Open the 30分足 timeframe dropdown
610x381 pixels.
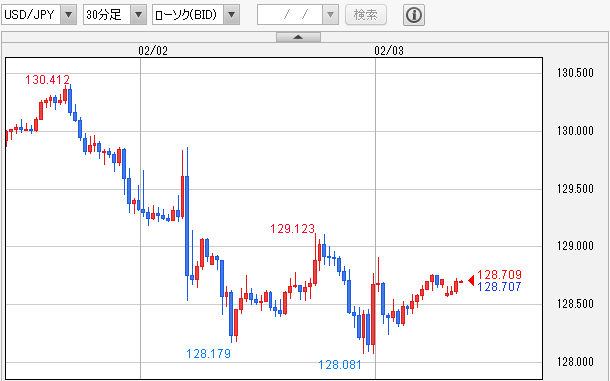pyautogui.click(x=115, y=15)
